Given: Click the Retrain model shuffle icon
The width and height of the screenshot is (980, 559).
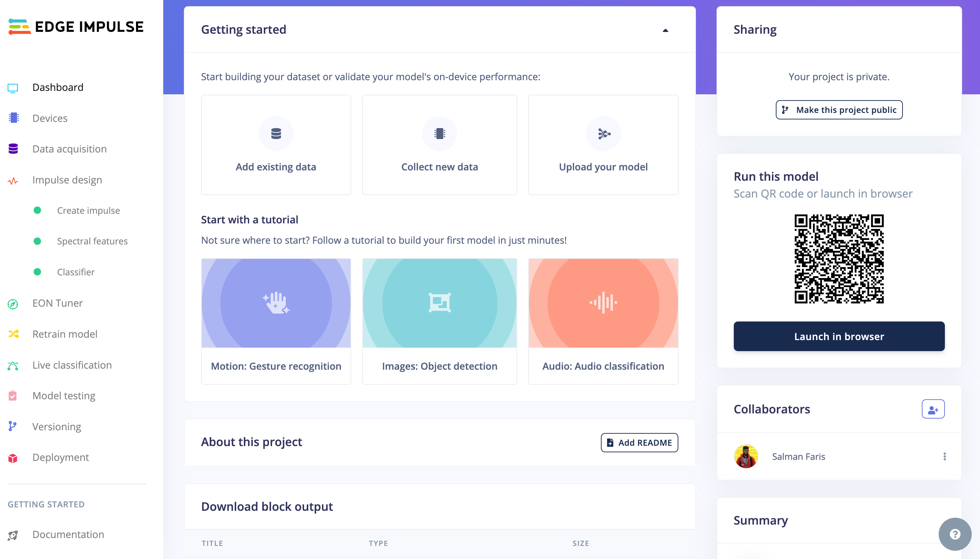Looking at the screenshot, I should pos(13,334).
